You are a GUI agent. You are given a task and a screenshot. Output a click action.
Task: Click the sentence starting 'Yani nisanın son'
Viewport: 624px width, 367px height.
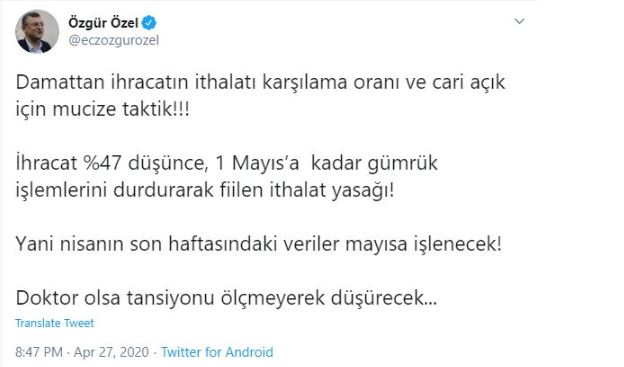coord(259,244)
